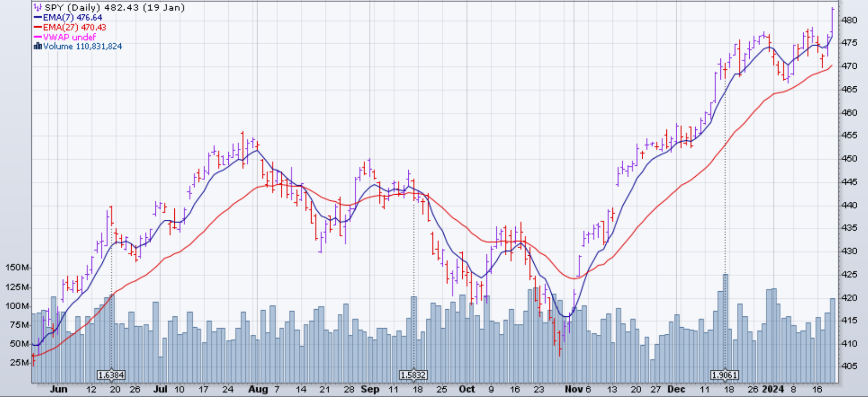Image resolution: width=868 pixels, height=397 pixels.
Task: Click the 1.9061 marker label near Dec 18
Action: tap(725, 375)
